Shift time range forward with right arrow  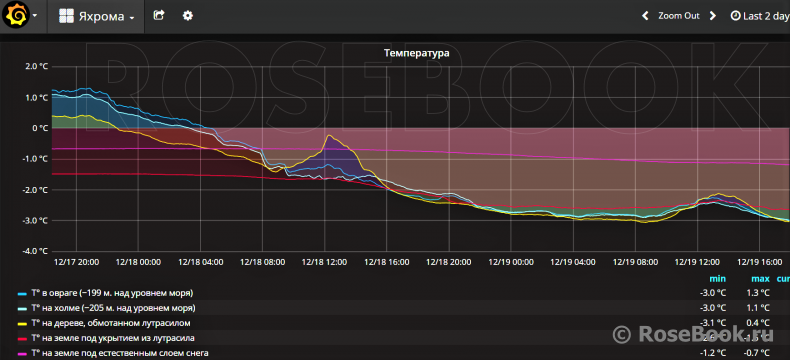click(x=712, y=16)
